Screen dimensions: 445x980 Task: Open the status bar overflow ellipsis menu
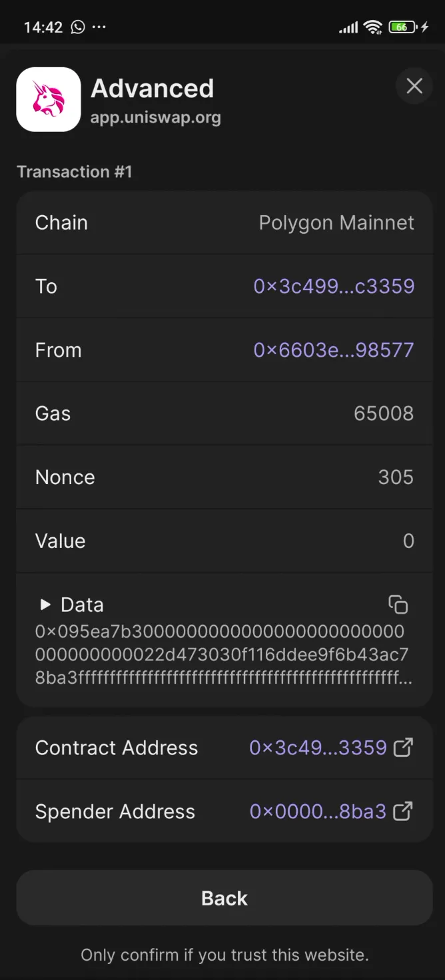coord(99,27)
